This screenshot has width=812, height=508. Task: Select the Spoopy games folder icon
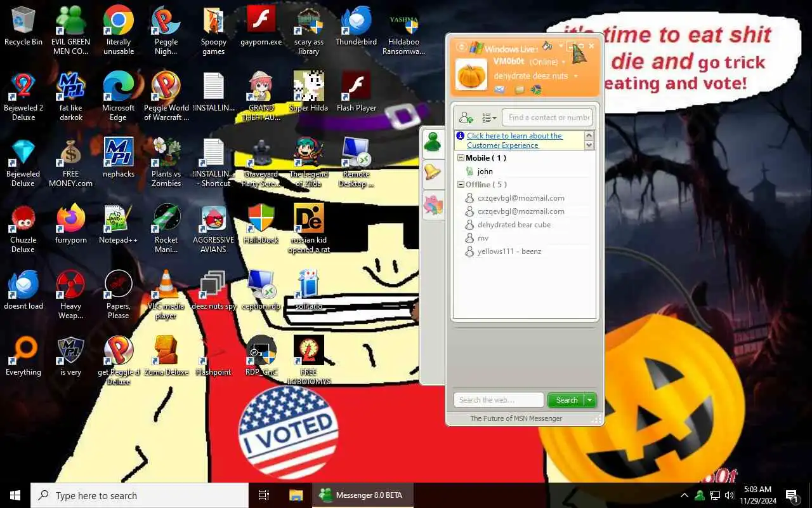[214, 30]
